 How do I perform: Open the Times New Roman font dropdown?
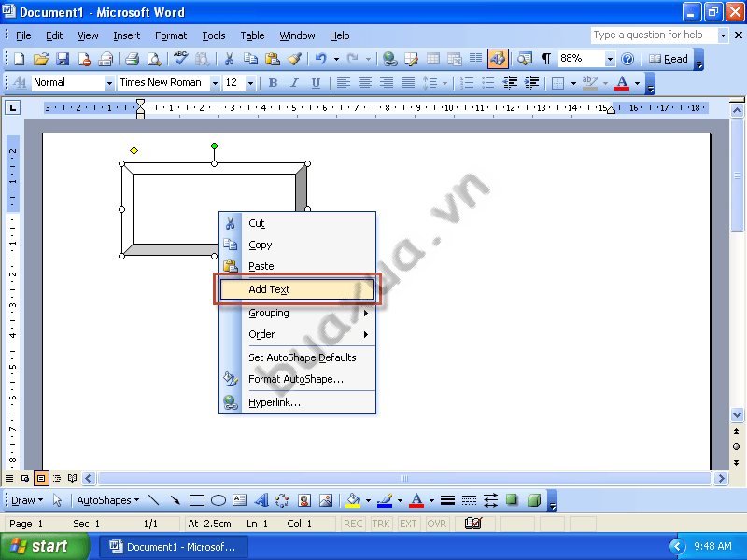pos(215,83)
